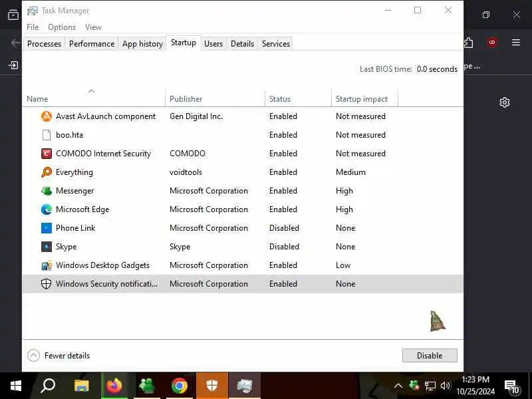Click the Avast AvLaunch component icon

[x=47, y=116]
